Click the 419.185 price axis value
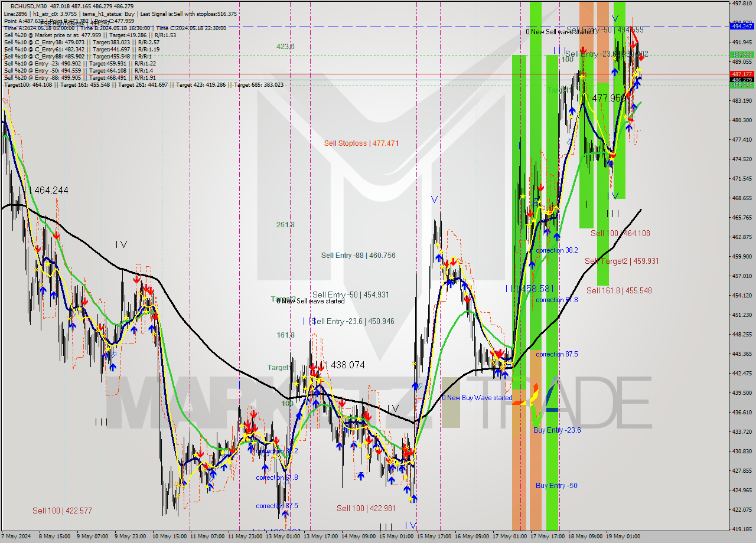The height and width of the screenshot is (543, 756). (x=742, y=529)
